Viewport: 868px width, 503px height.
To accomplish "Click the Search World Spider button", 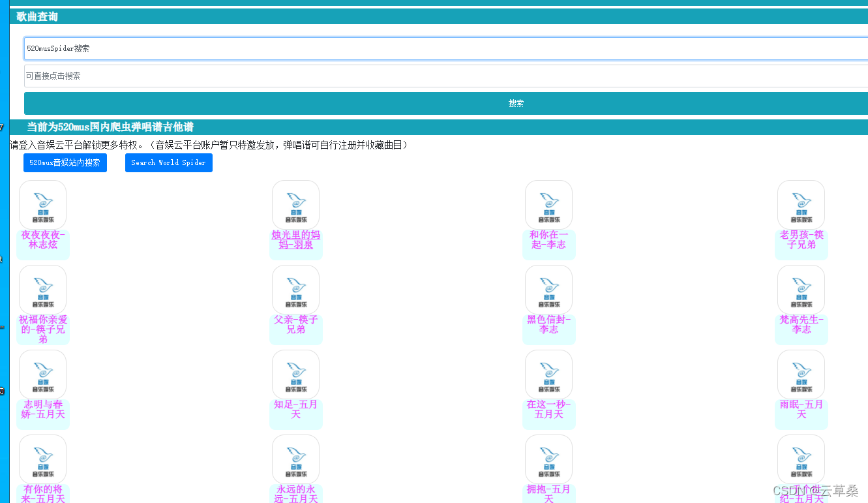I will (x=169, y=162).
